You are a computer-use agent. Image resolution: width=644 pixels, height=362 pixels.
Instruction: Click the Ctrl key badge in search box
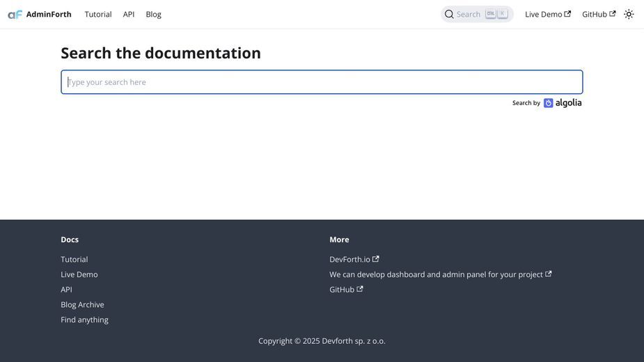(490, 13)
